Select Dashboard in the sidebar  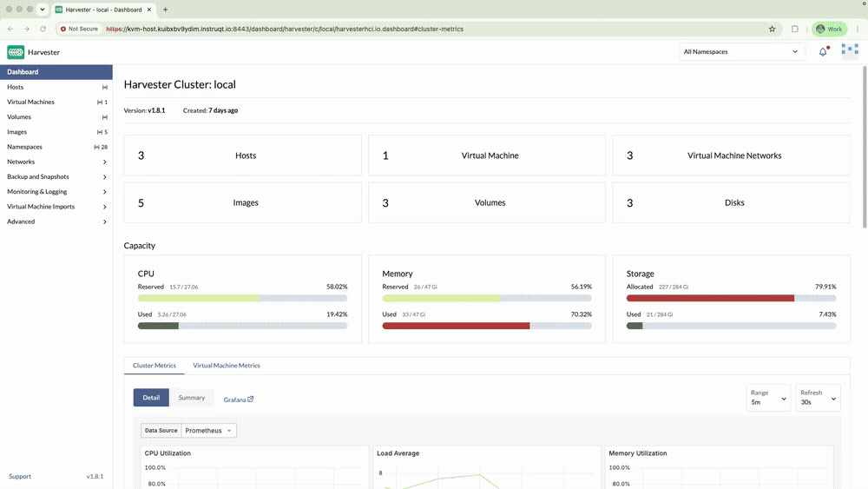[x=56, y=72]
